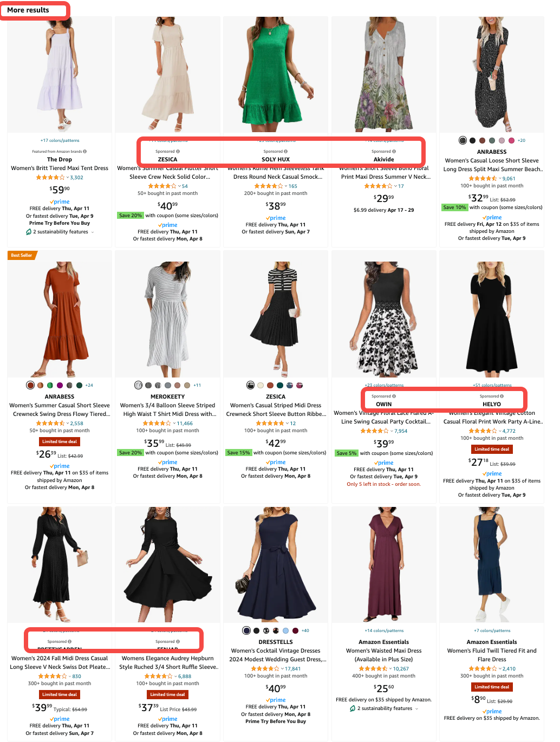Choose the light blue swatch for DRESSTELLS dress
This screenshot has height=742, width=560.
point(285,631)
